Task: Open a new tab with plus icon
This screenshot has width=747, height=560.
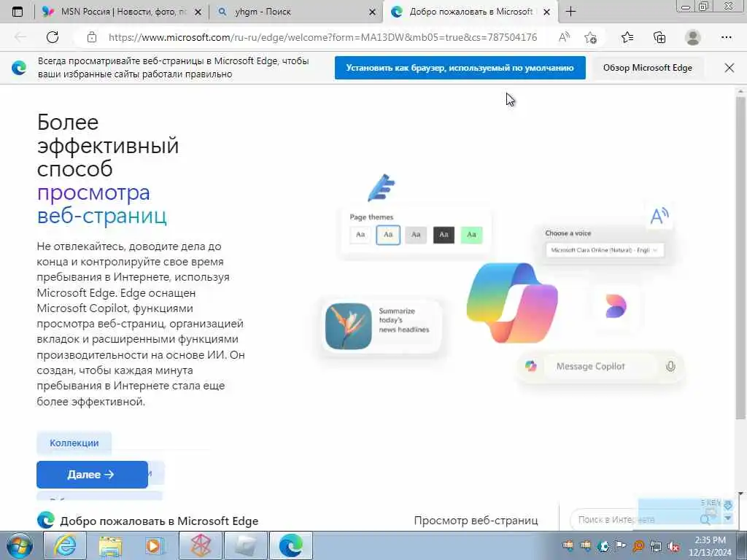Action: [x=570, y=12]
